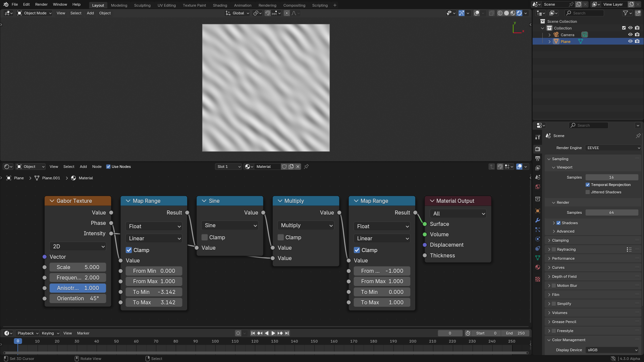Open Texture properties via the checkered icon
This screenshot has width=644, height=362.
(x=537, y=279)
